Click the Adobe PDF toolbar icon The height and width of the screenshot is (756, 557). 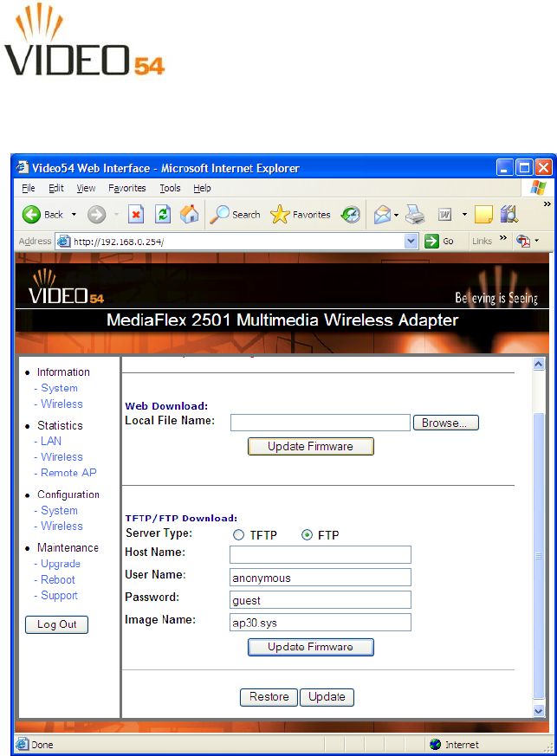point(522,241)
